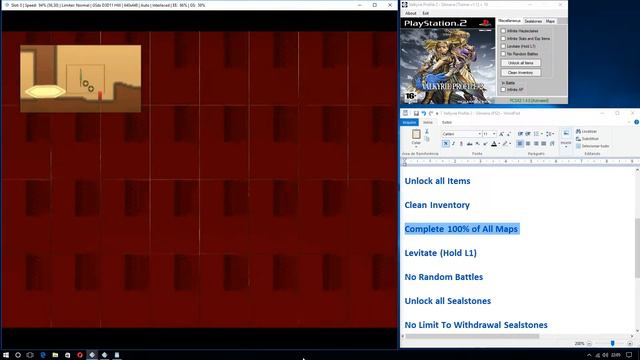Click Substituir in WordPad editing group
This screenshot has height=360, width=640.
tap(587, 139)
